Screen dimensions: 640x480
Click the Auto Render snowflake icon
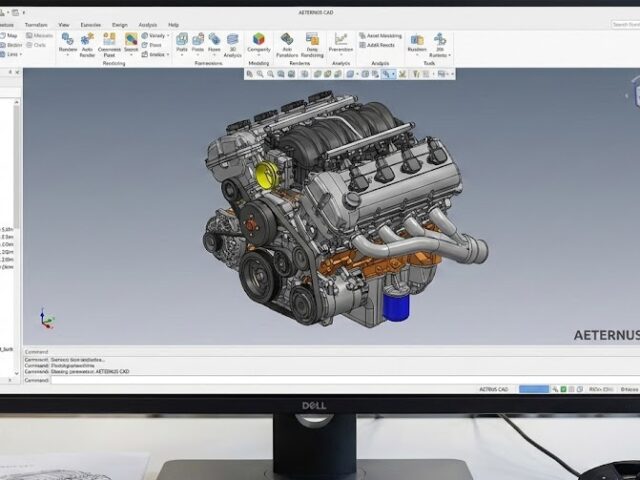tap(87, 40)
